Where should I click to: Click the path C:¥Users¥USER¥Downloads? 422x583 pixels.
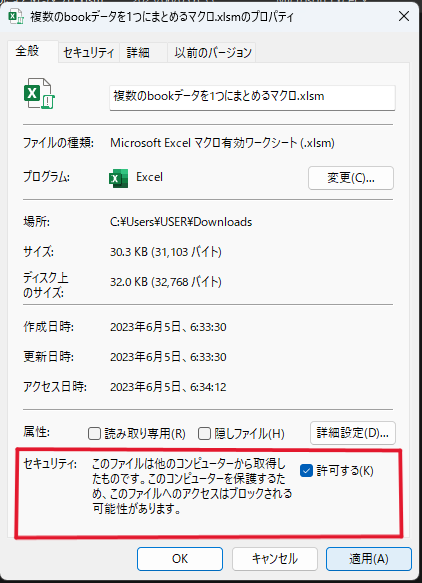coord(181,222)
